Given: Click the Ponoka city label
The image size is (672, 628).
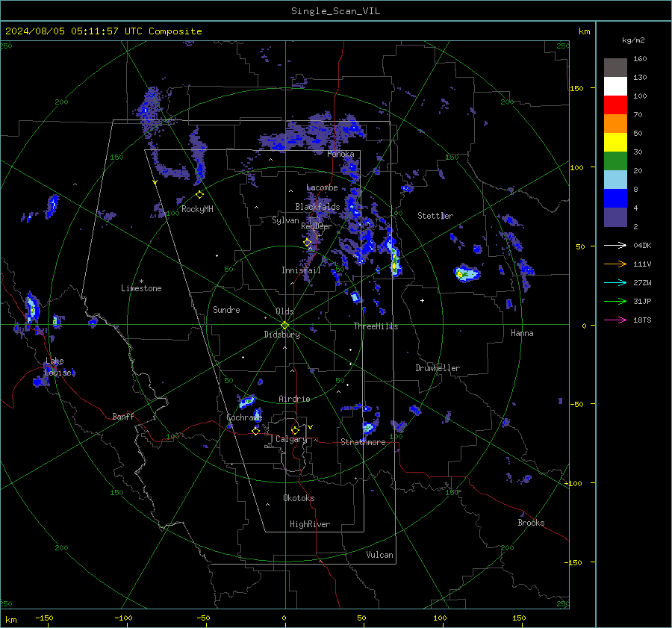Looking at the screenshot, I should [x=340, y=154].
